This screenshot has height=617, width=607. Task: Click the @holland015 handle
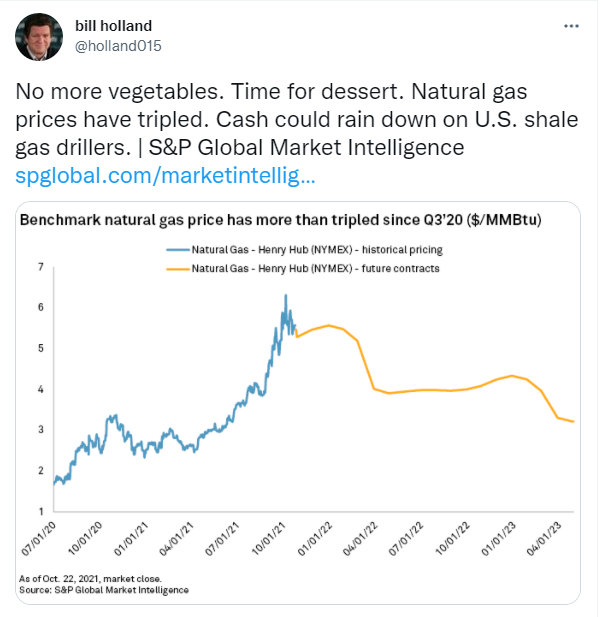118,46
